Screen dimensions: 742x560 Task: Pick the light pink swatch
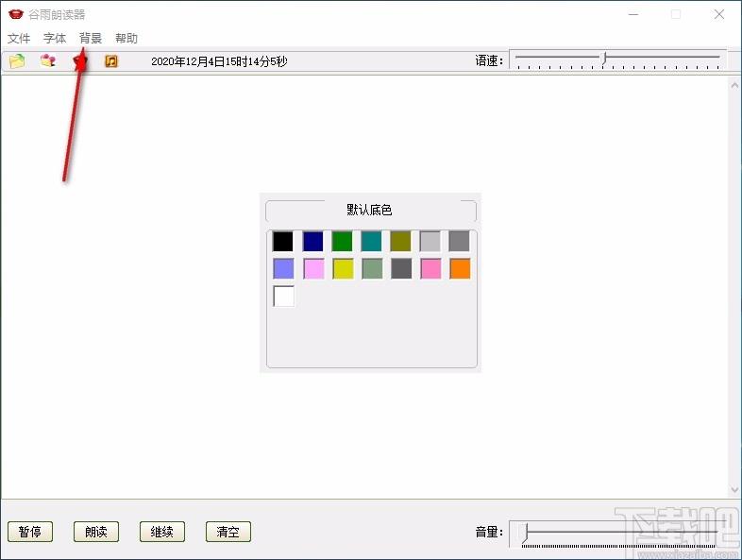[x=313, y=268]
